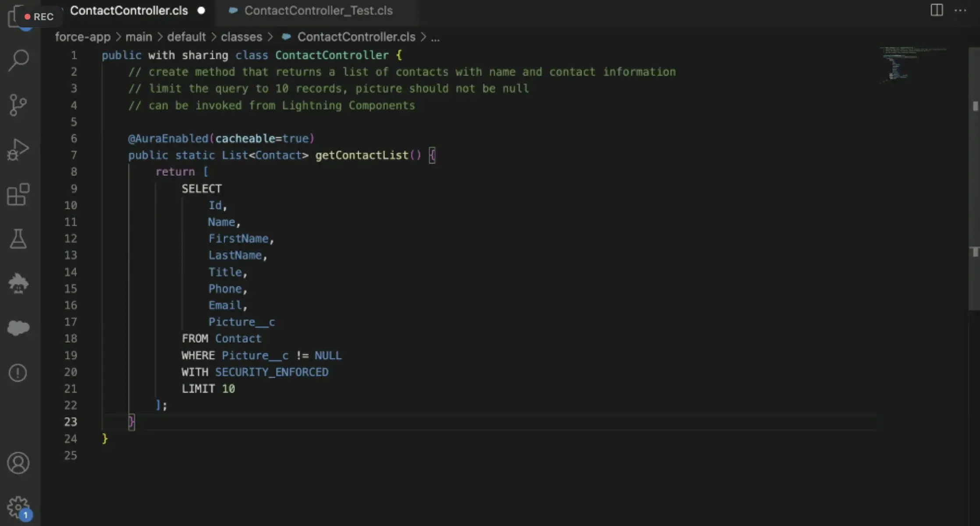The image size is (980, 526).
Task: Open the Search view in activity bar
Action: tap(18, 60)
